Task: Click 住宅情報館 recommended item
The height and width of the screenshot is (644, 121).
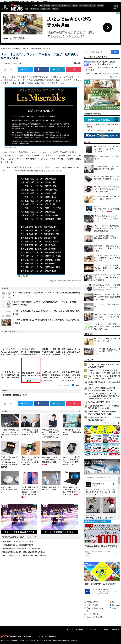Action: 30,370
